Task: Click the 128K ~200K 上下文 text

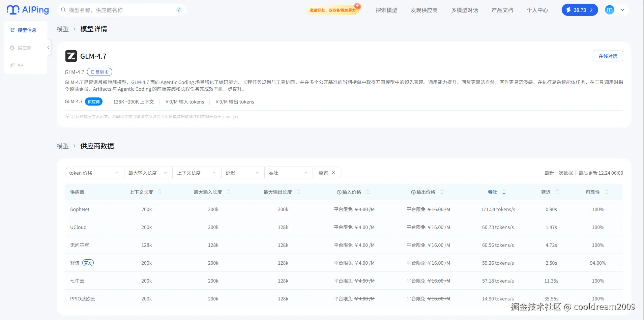Action: 134,102
